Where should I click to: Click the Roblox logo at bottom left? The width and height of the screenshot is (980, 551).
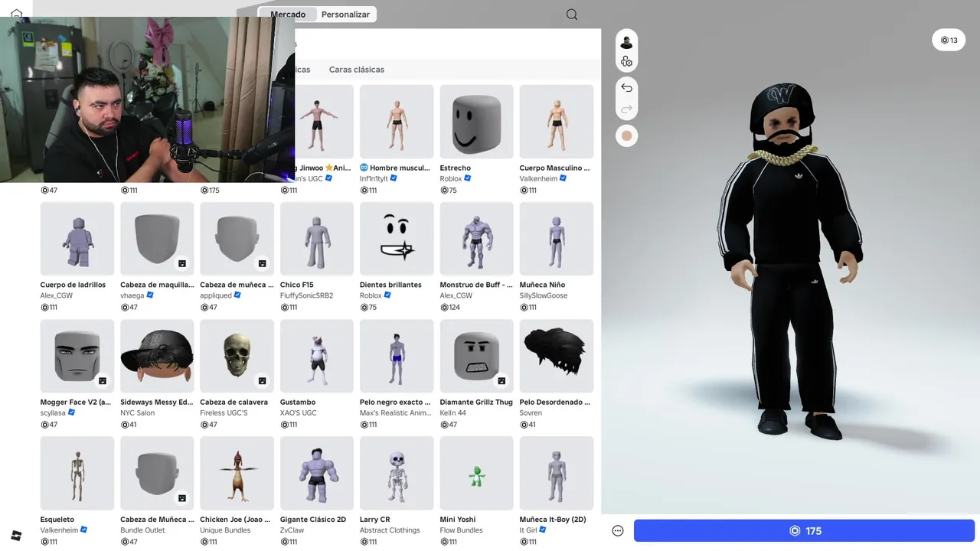pos(16,535)
